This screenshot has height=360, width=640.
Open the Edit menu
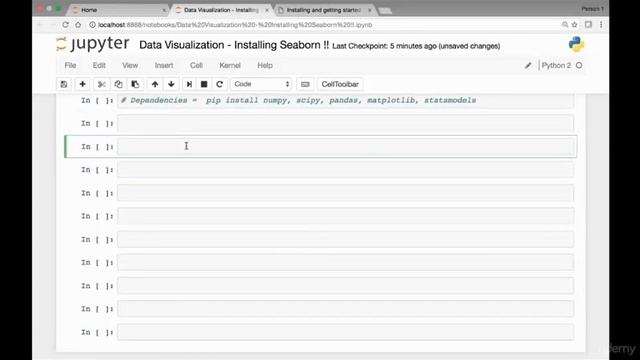(x=99, y=65)
